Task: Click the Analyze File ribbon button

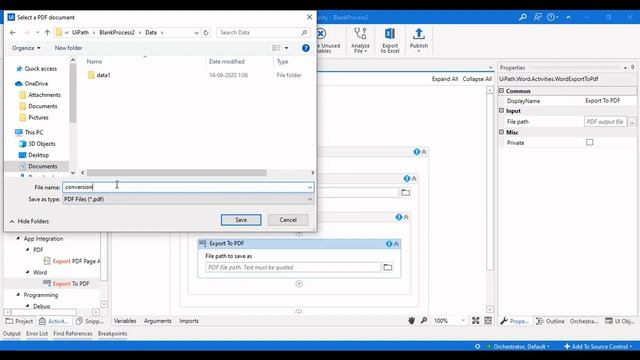Action: 360,40
